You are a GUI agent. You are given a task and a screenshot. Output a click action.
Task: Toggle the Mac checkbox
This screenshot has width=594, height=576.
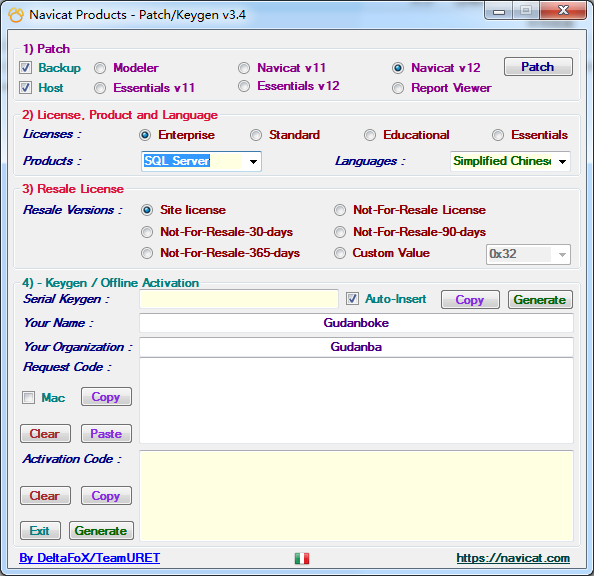(x=28, y=398)
